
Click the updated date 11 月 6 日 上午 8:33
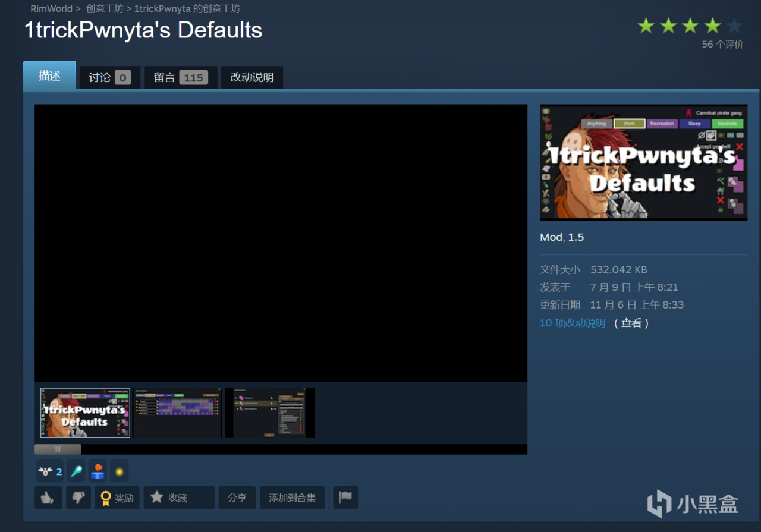pos(637,305)
